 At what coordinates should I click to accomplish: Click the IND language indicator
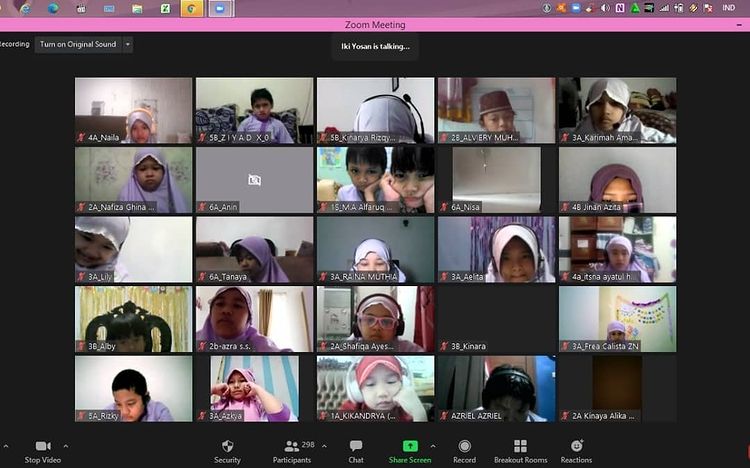pyautogui.click(x=729, y=8)
